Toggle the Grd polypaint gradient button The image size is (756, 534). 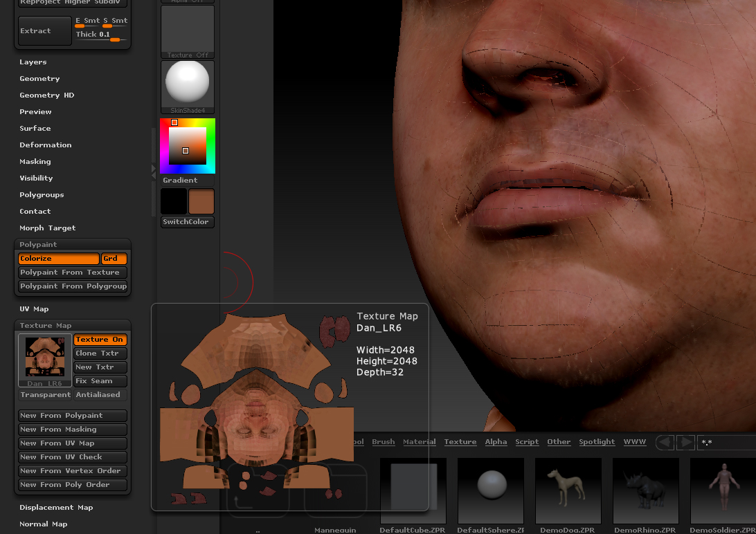pyautogui.click(x=114, y=259)
